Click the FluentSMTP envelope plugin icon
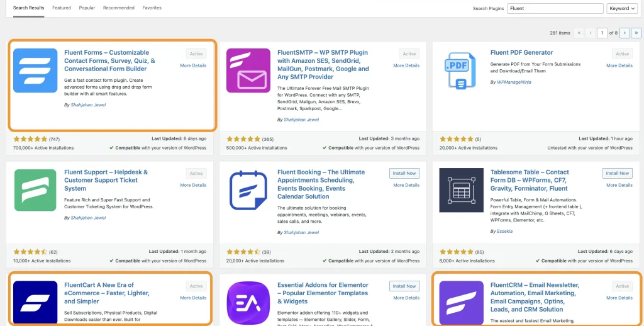Viewport: 644px width, 326px height. coord(248,70)
